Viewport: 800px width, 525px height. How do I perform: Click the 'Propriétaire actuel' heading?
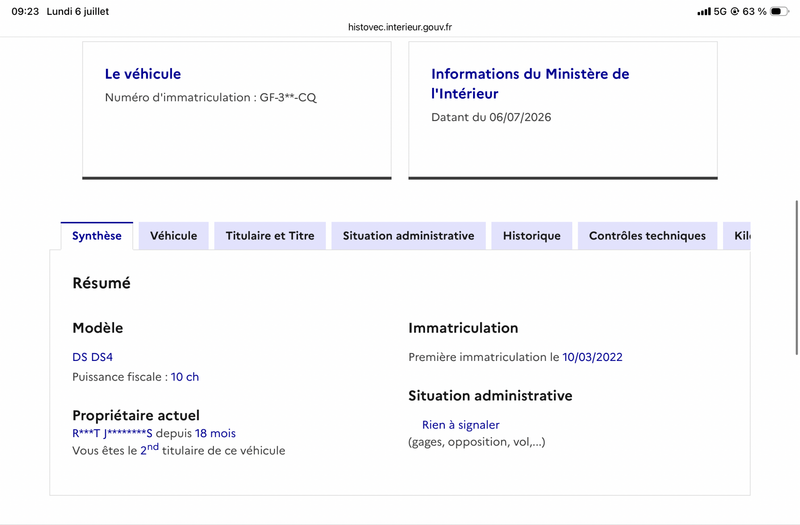pyautogui.click(x=136, y=415)
